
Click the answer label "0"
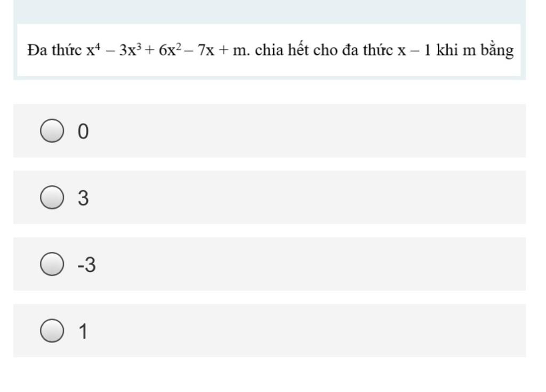[x=83, y=132]
